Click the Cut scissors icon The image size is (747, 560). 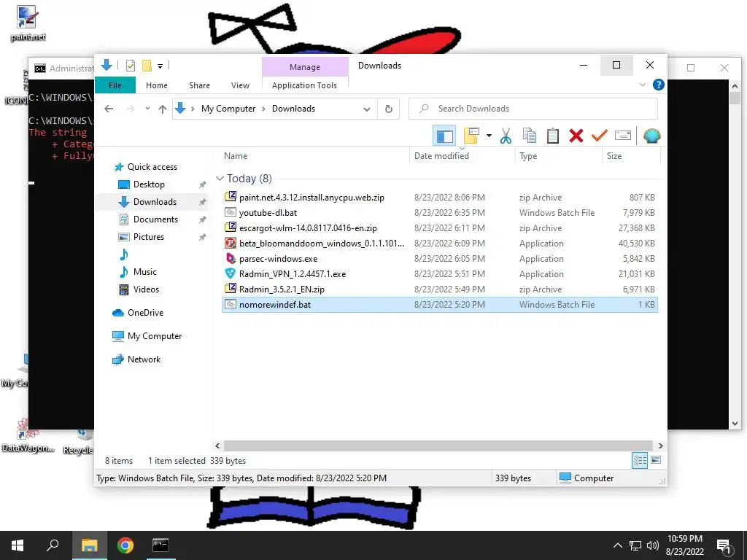click(x=506, y=136)
